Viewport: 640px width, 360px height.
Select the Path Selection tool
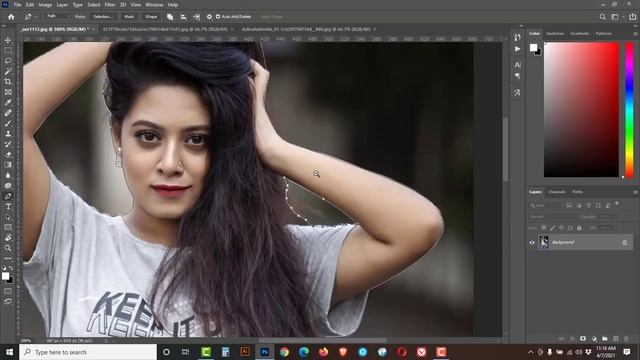[8, 217]
